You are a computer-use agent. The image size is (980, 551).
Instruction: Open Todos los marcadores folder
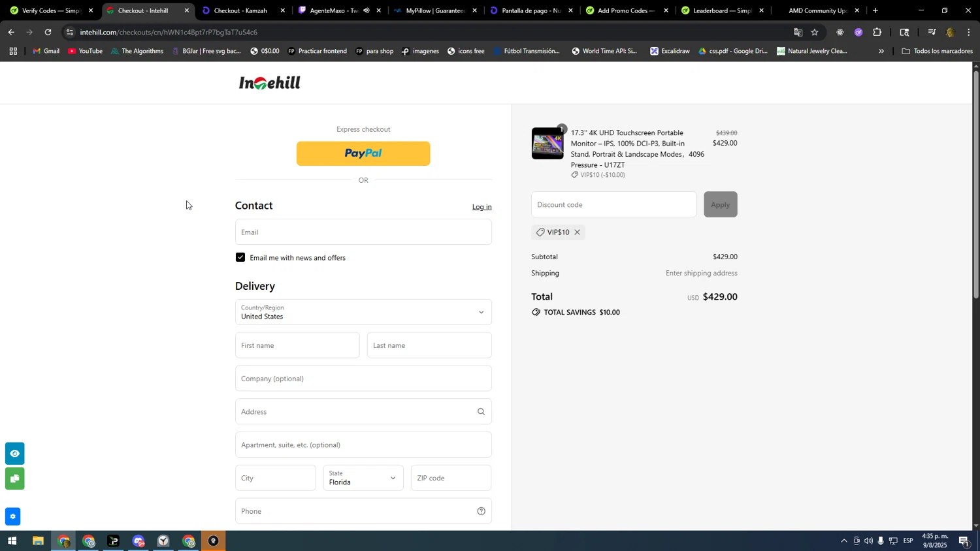(937, 51)
